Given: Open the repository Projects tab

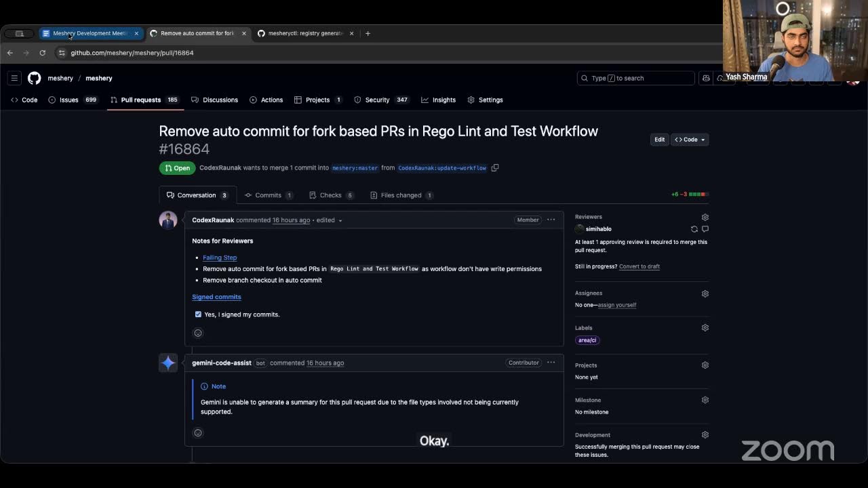Looking at the screenshot, I should point(318,100).
